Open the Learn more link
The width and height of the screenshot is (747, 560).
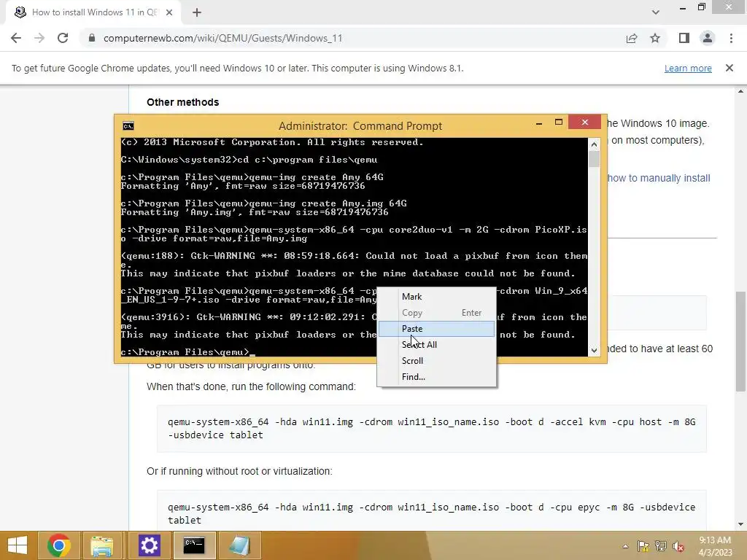pyautogui.click(x=688, y=68)
